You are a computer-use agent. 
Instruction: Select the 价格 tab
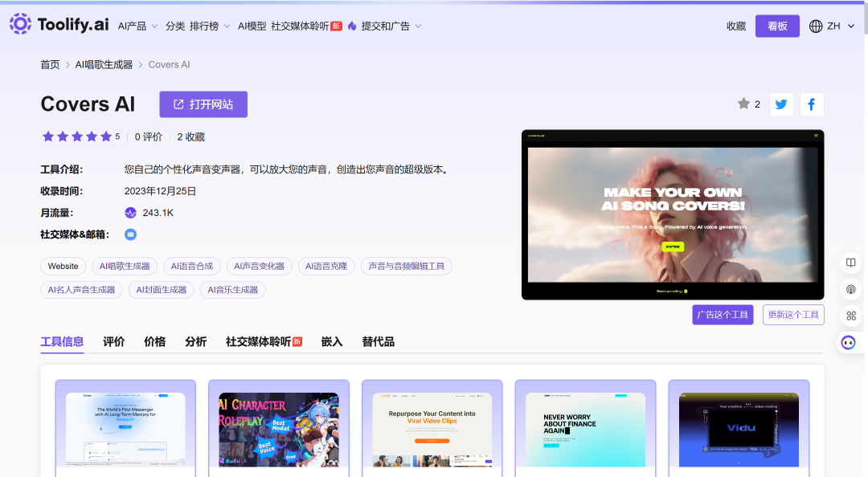point(155,341)
